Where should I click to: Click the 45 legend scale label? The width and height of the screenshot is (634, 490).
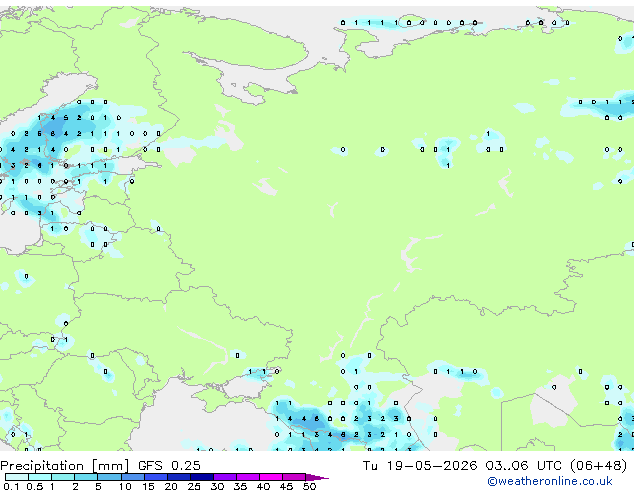[x=286, y=486]
